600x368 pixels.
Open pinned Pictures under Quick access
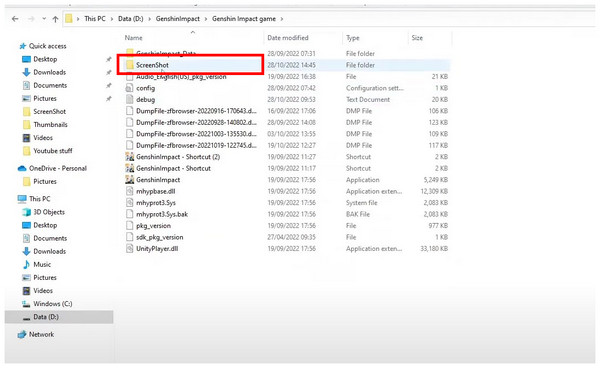click(x=40, y=98)
